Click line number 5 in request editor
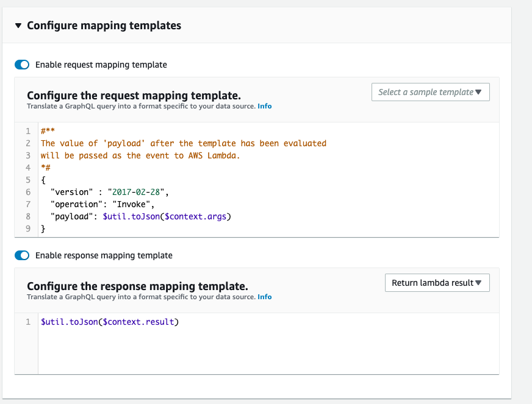The width and height of the screenshot is (532, 404). click(27, 180)
